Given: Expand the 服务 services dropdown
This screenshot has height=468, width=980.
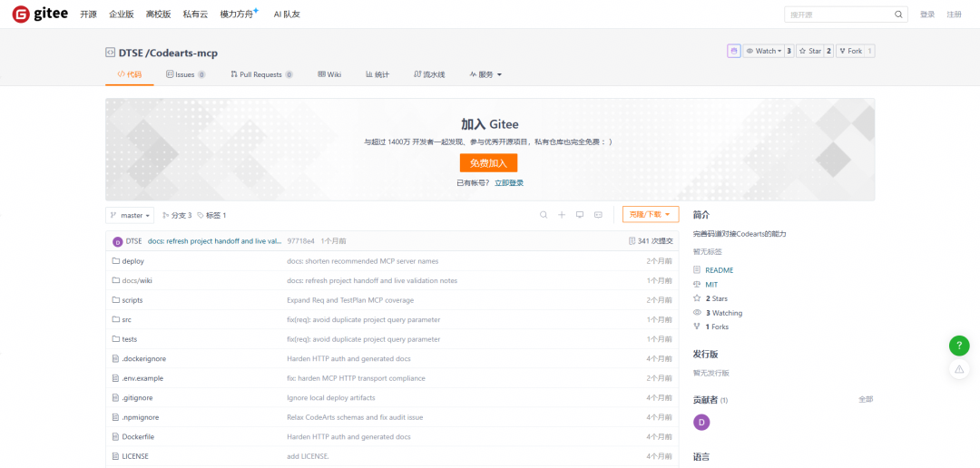Looking at the screenshot, I should pos(485,74).
